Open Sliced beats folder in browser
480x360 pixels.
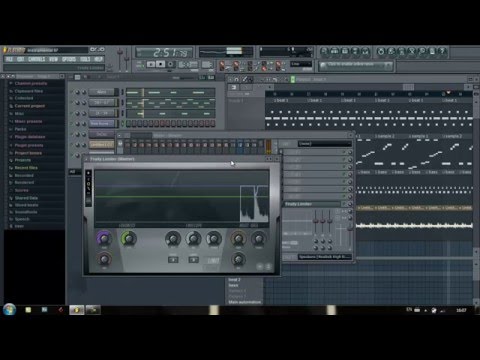click(x=26, y=205)
